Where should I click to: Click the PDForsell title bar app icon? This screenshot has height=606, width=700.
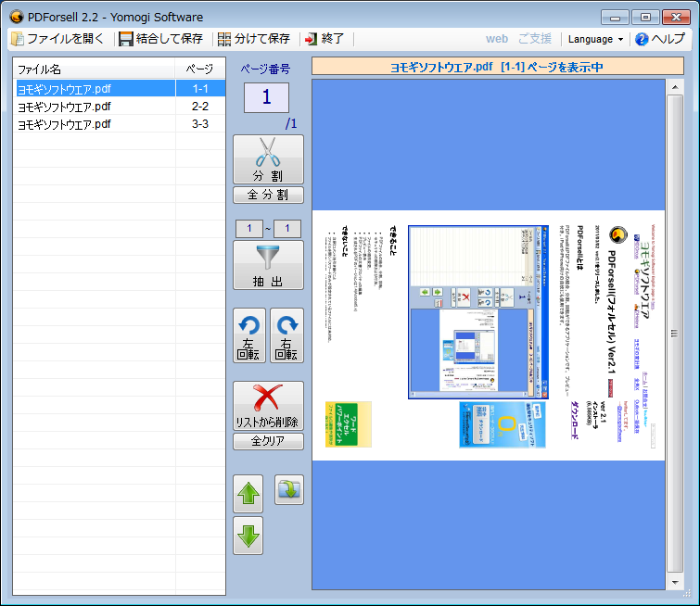[x=16, y=17]
